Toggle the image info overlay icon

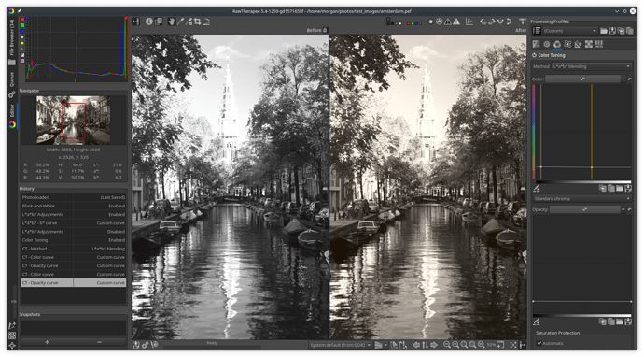pyautogui.click(x=149, y=21)
